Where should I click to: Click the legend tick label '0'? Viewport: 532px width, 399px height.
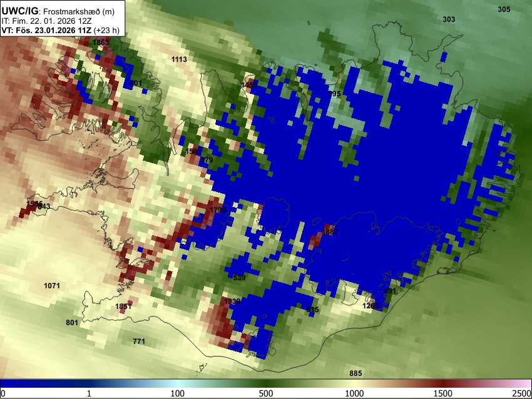3,393
